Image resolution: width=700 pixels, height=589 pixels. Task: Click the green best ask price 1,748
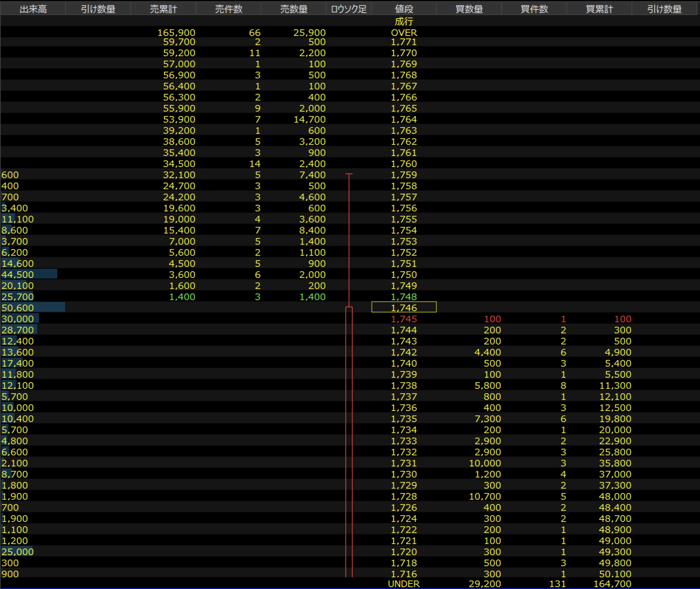[404, 296]
